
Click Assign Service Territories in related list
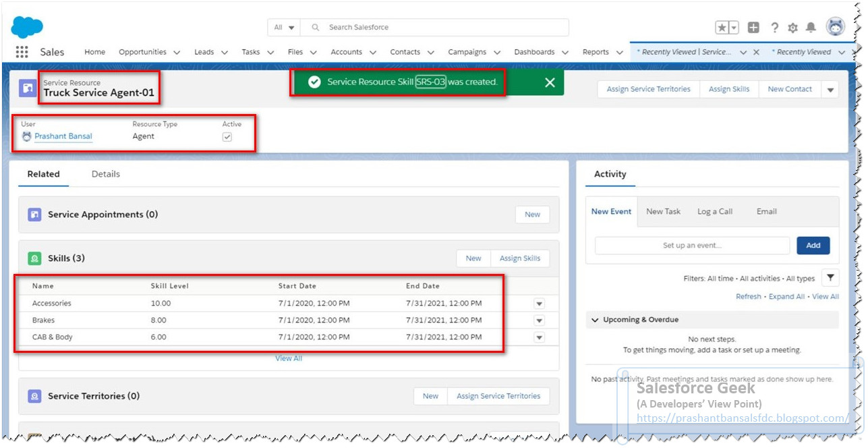coord(498,396)
